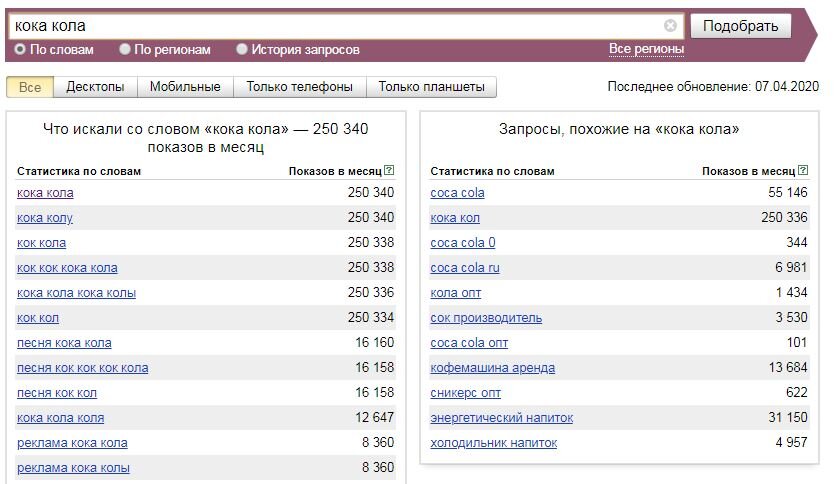839x484 pixels.
Task: Open the 'реклама кока колы' link
Action: (73, 468)
